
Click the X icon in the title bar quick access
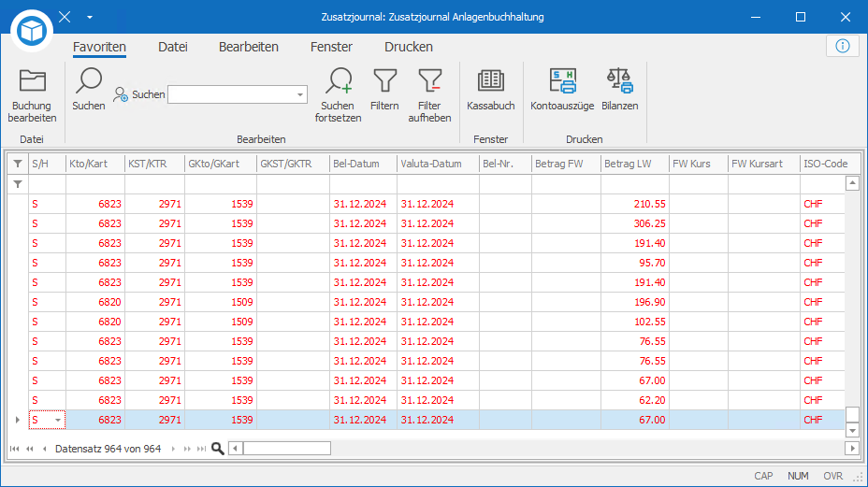[65, 17]
